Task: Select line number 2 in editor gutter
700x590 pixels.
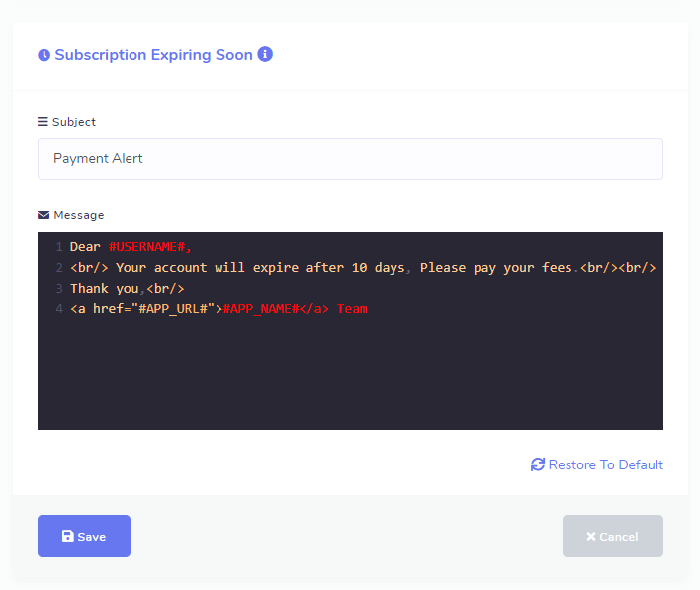Action: click(59, 268)
